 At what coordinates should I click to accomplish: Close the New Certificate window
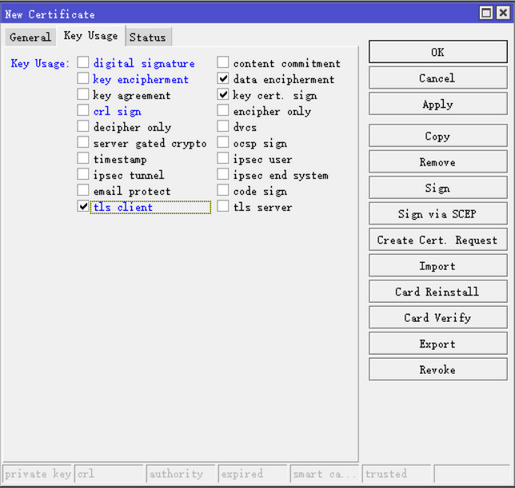(x=503, y=13)
